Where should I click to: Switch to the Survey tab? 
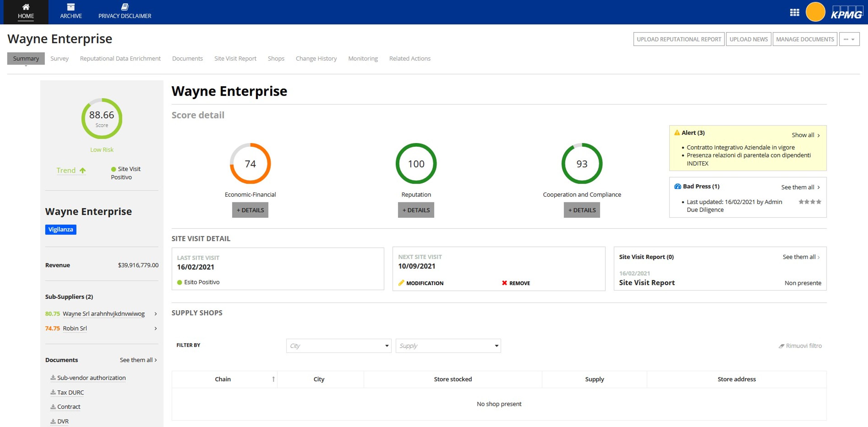[59, 58]
